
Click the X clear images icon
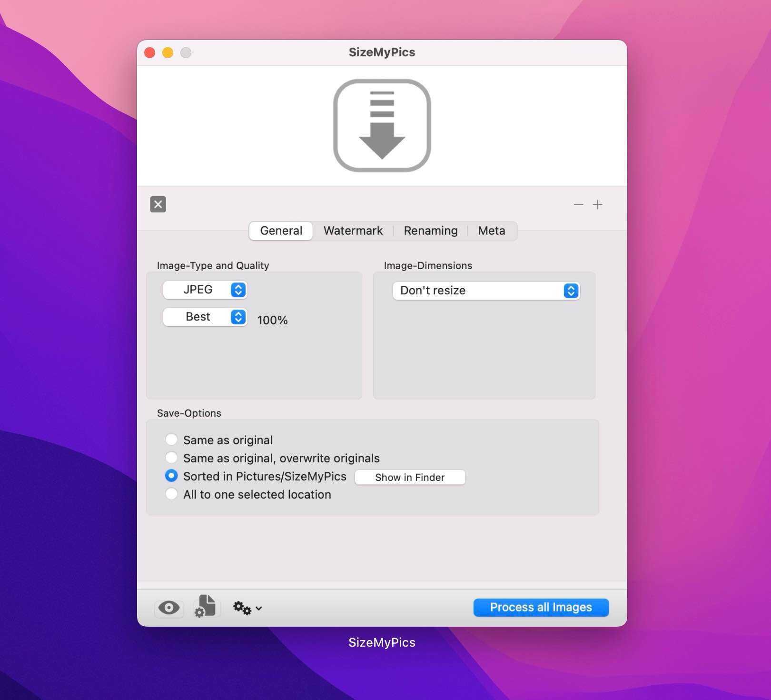point(158,204)
